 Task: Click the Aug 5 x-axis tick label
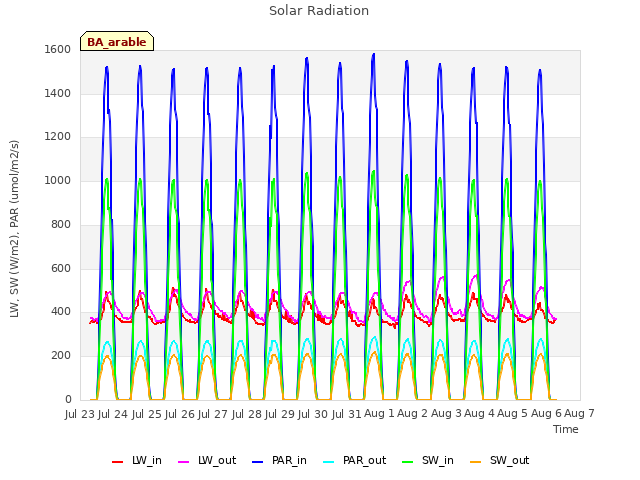tap(512, 414)
